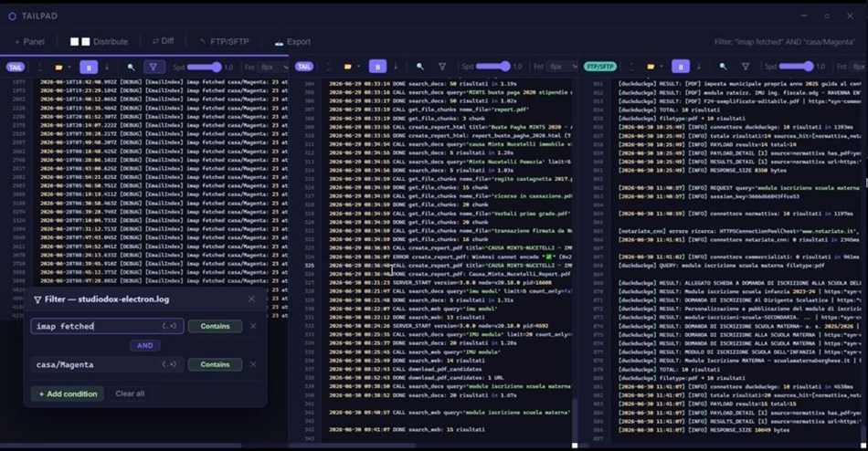Toggle the TAIL badge on middle panel
The width and height of the screenshot is (868, 451).
click(x=304, y=67)
